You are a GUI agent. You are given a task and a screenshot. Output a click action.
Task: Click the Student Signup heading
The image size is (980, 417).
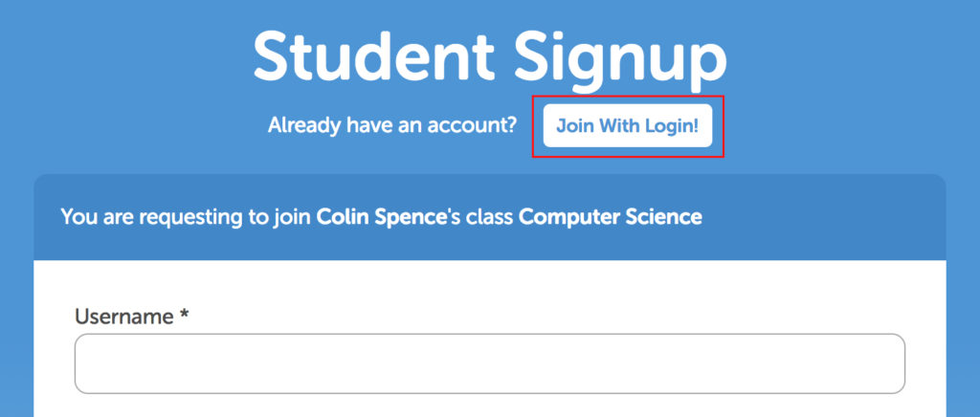[489, 55]
